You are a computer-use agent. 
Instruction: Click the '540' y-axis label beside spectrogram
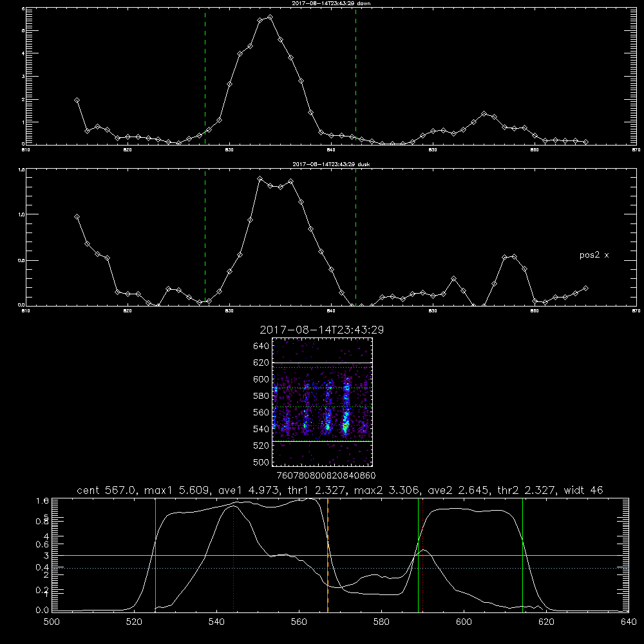pos(261,429)
